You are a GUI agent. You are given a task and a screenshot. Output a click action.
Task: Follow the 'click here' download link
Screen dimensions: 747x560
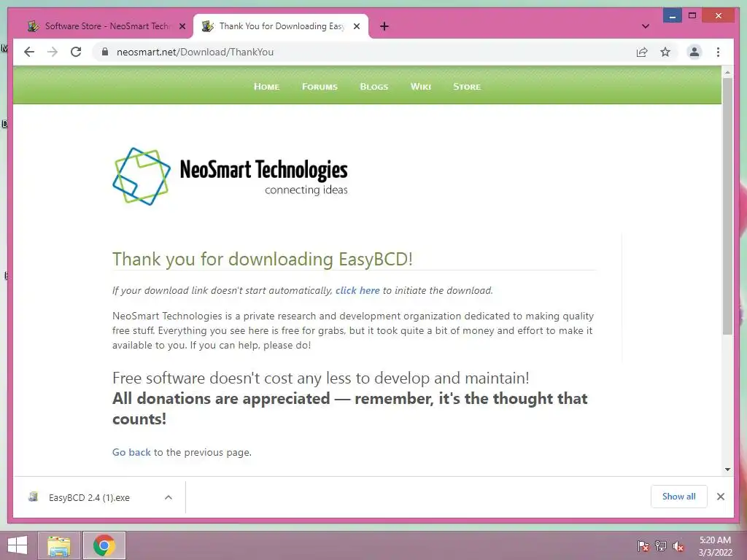357,290
